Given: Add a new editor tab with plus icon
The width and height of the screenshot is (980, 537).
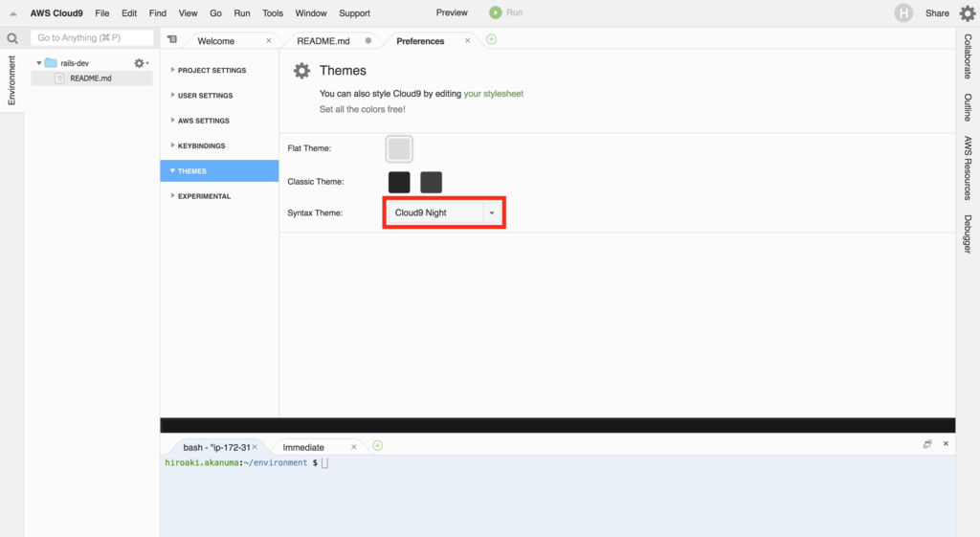Looking at the screenshot, I should 491,39.
